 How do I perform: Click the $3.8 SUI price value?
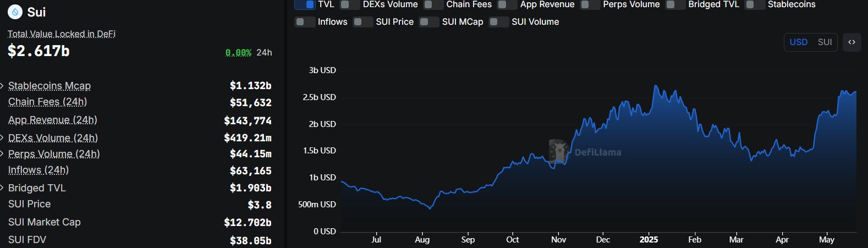(x=260, y=205)
